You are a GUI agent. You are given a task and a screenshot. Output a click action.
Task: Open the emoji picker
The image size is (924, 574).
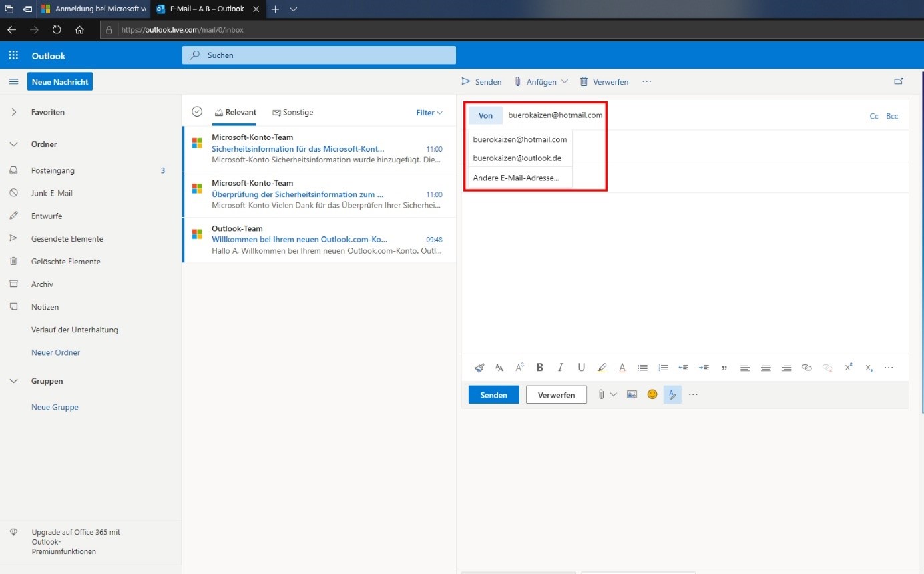(652, 394)
